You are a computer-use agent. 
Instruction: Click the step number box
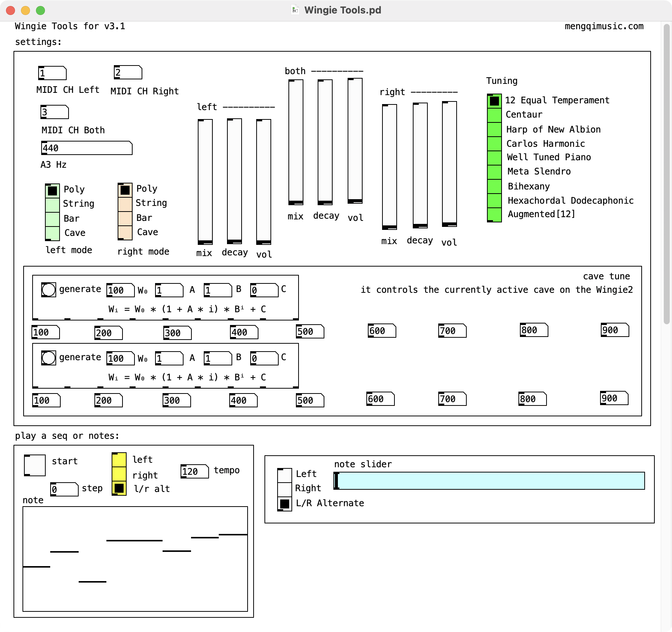coord(64,489)
